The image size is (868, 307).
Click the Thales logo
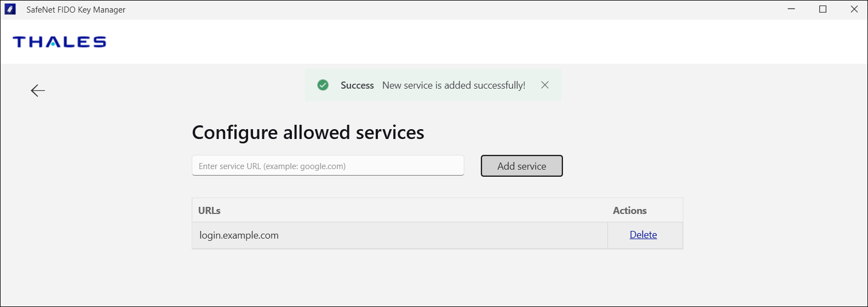click(x=59, y=42)
